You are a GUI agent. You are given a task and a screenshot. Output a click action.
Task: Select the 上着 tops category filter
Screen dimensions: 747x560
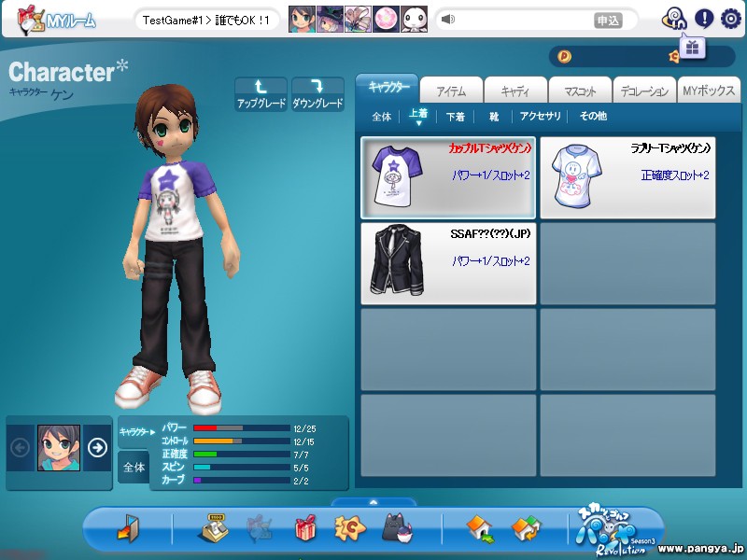tap(417, 116)
